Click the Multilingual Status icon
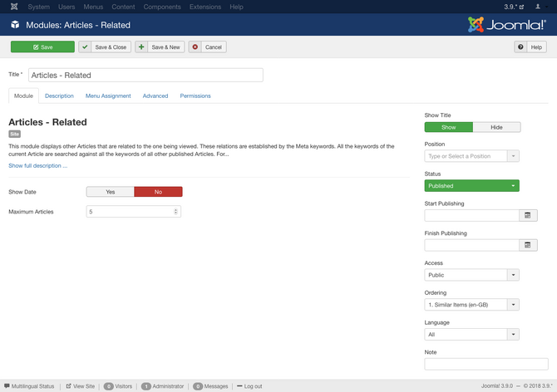Viewport: 557px width, 392px height. pyautogui.click(x=7, y=386)
